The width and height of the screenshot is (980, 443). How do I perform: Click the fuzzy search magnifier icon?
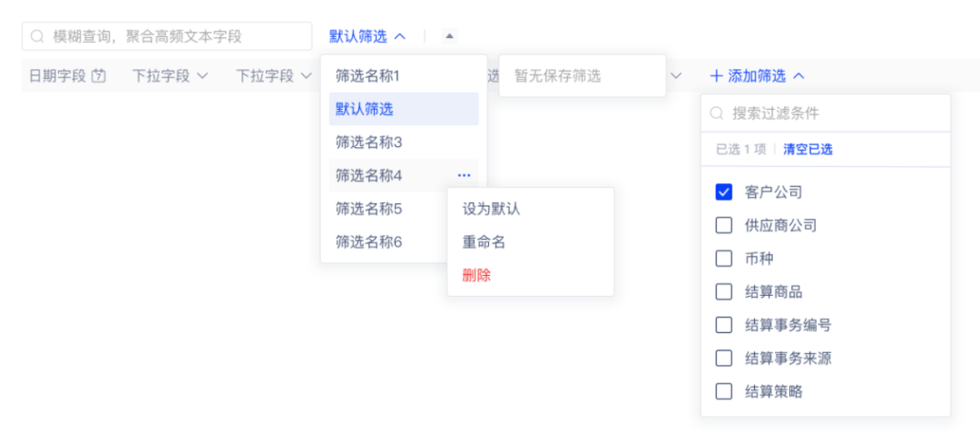37,36
